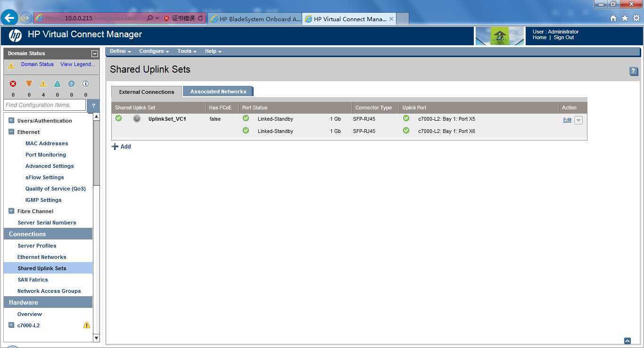Click the certificate error warning

[x=179, y=18]
